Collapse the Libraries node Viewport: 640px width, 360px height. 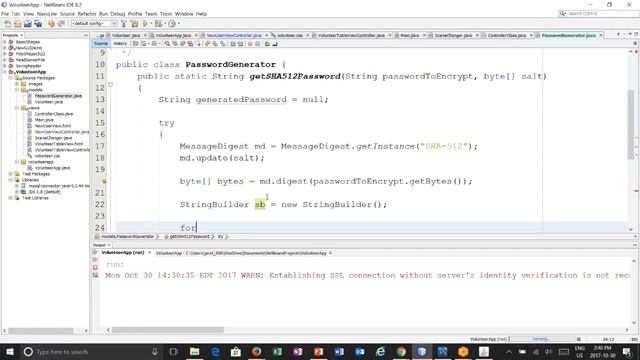(11, 180)
